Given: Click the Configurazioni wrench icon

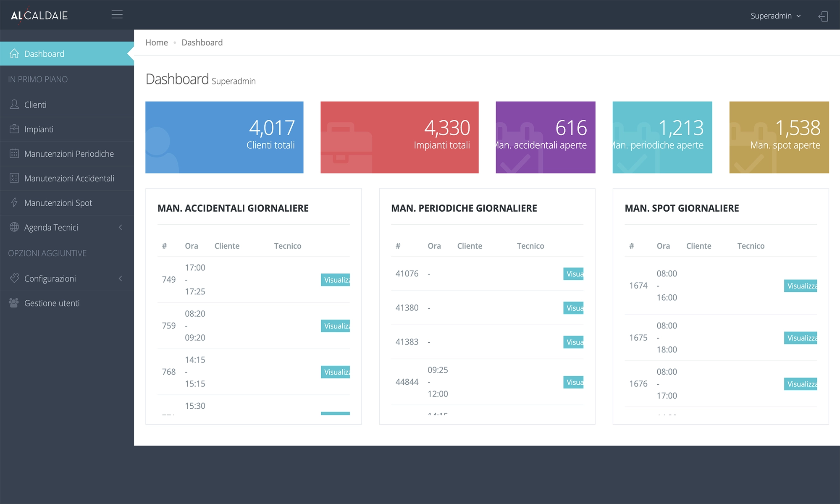Looking at the screenshot, I should tap(14, 278).
